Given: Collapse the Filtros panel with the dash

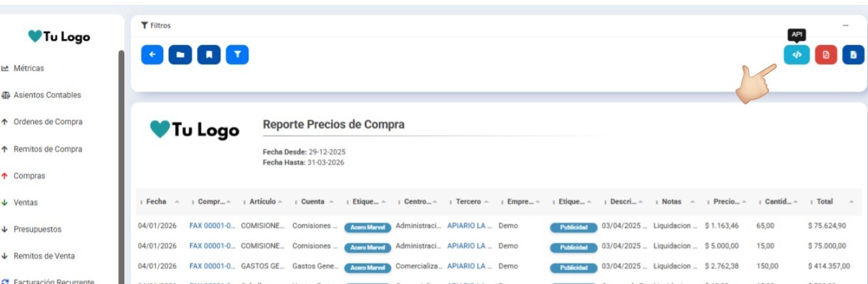Looking at the screenshot, I should tap(846, 25).
